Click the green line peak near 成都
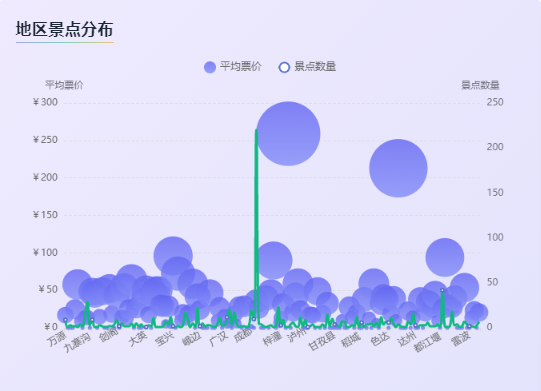The image size is (541, 391). (256, 130)
